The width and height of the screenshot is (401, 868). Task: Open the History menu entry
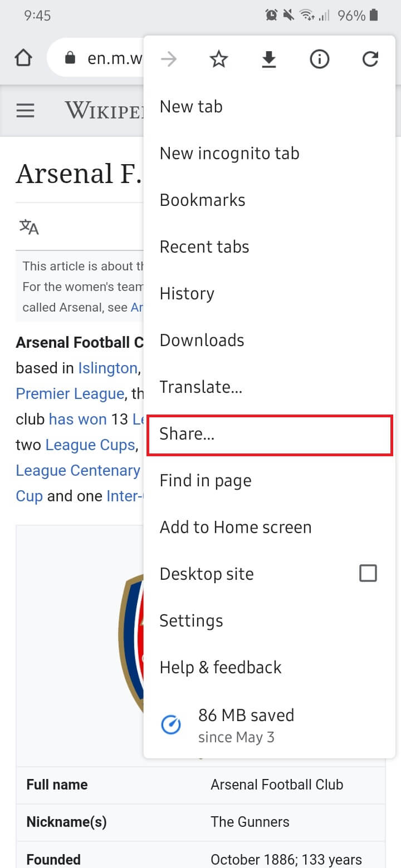pyautogui.click(x=187, y=294)
